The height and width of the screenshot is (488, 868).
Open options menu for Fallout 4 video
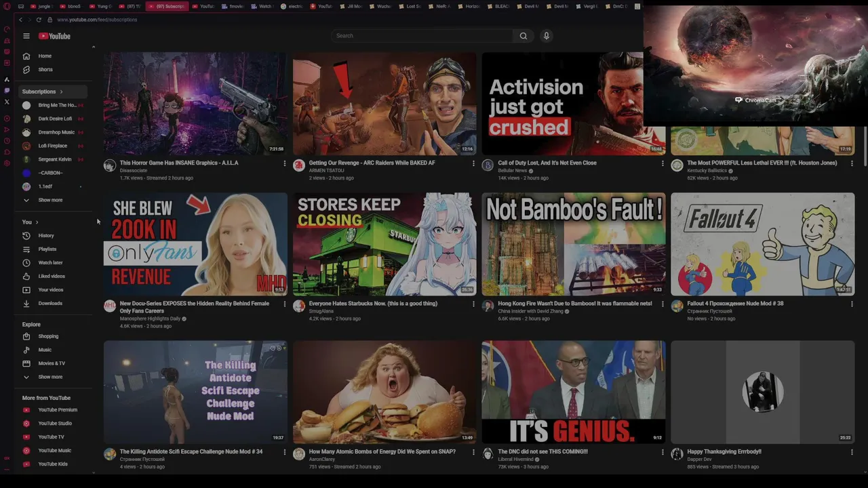pyautogui.click(x=852, y=304)
